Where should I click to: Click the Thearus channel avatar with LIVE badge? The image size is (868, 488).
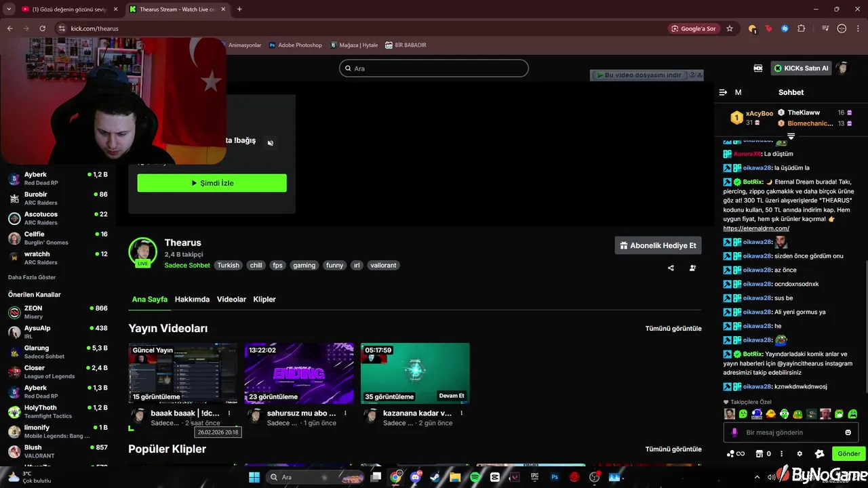tap(143, 252)
